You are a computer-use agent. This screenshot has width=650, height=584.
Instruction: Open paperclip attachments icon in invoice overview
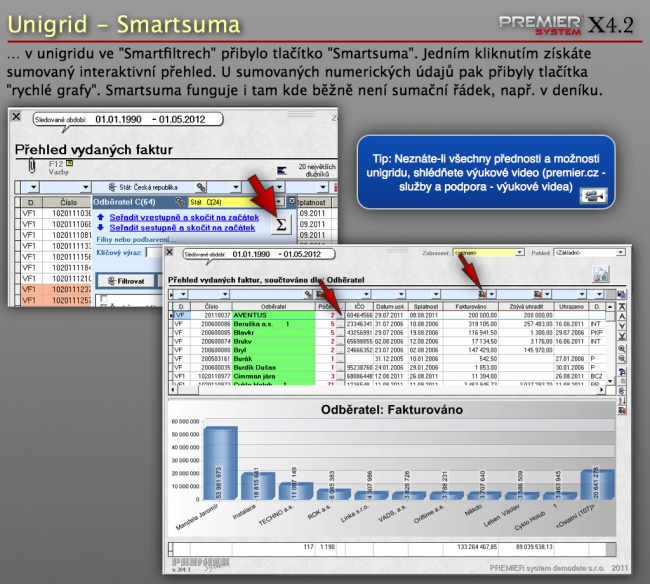[32, 166]
